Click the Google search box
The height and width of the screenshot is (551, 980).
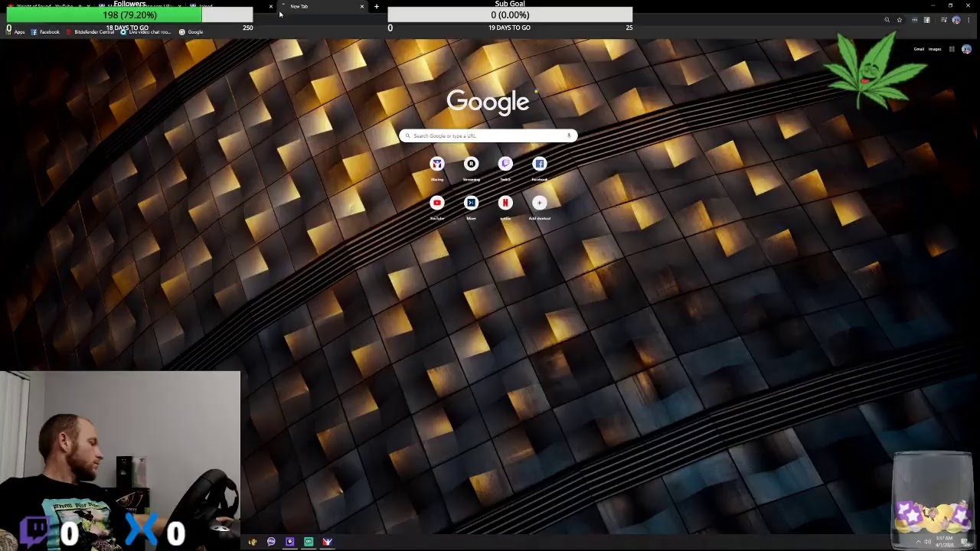[x=488, y=135]
